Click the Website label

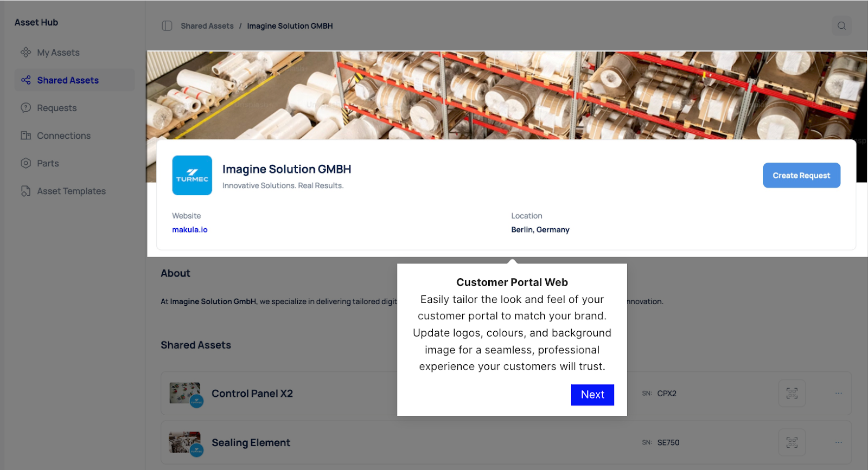[x=187, y=216]
